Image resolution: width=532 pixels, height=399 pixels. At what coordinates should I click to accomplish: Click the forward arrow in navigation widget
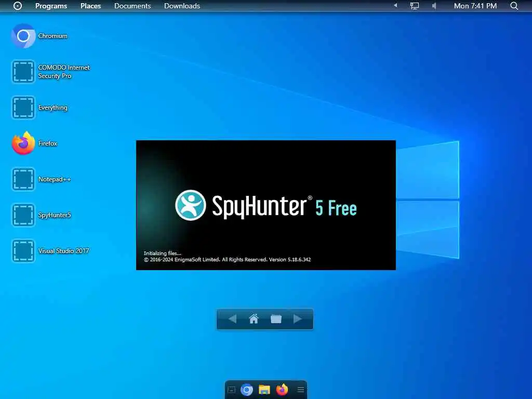[298, 319]
